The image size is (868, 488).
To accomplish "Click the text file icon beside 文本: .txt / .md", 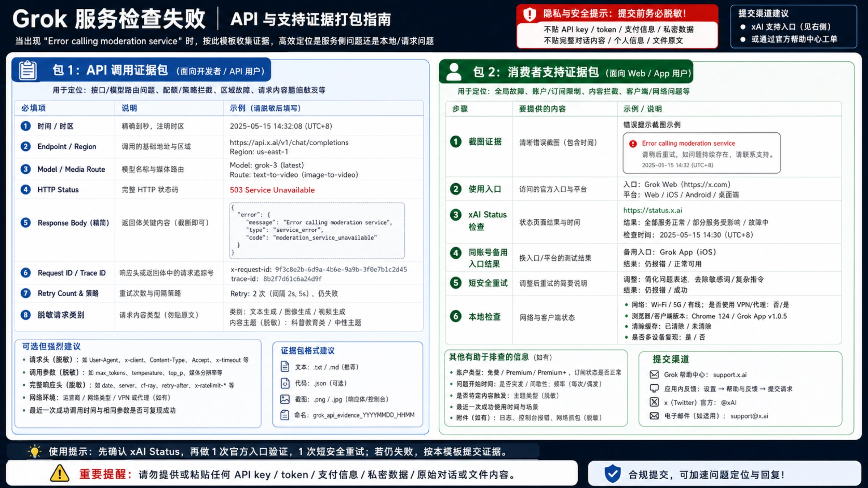I will pos(285,367).
